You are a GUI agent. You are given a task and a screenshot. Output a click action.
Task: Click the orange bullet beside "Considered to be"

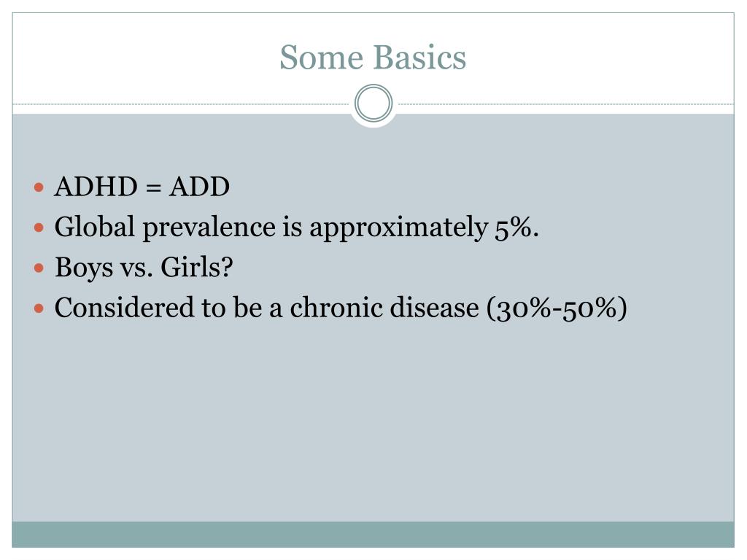(39, 308)
